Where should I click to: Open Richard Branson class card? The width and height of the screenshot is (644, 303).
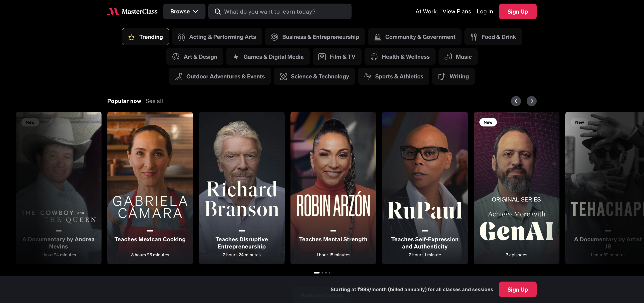click(x=241, y=188)
